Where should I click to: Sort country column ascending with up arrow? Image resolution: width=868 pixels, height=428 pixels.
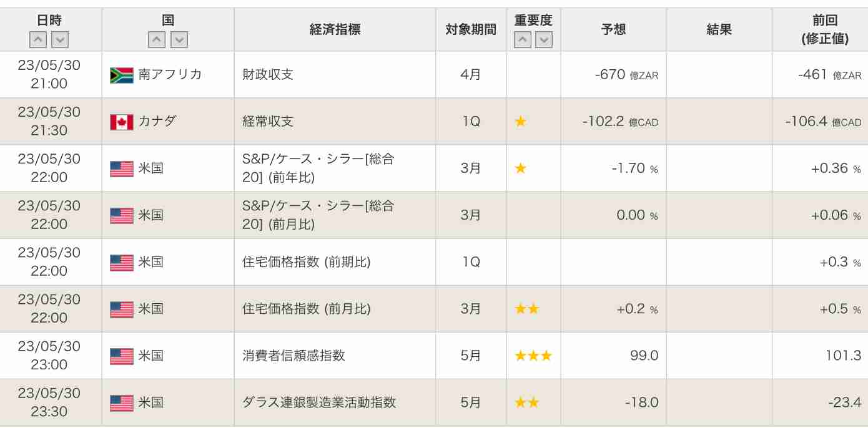(x=157, y=40)
